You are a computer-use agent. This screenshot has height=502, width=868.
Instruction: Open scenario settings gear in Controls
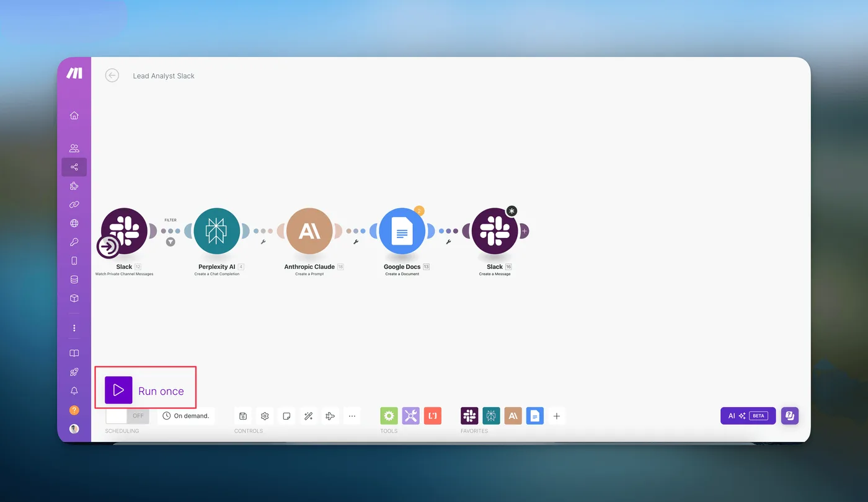point(265,416)
